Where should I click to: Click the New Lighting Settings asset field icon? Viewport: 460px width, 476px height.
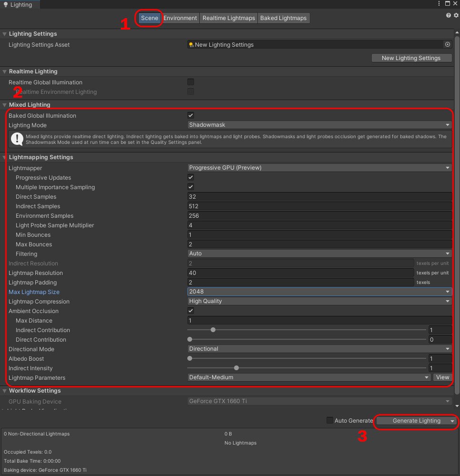click(x=190, y=44)
